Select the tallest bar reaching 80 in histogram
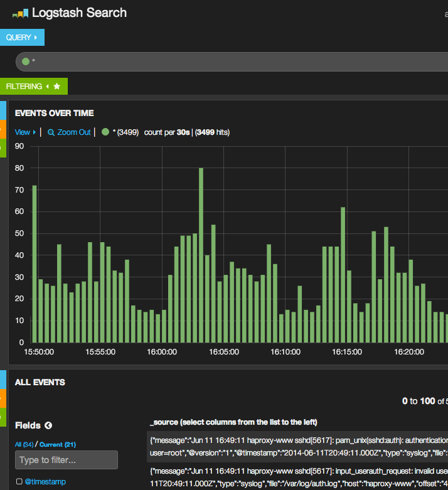 click(x=201, y=255)
